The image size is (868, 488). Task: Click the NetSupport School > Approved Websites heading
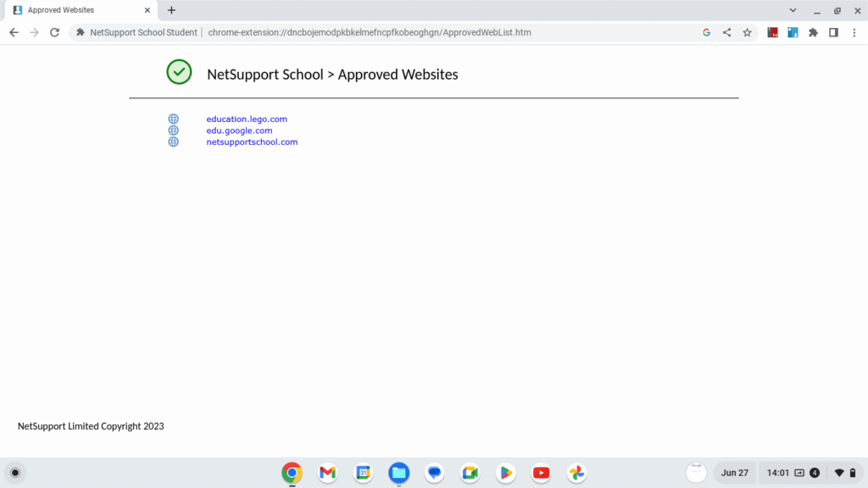pyautogui.click(x=332, y=75)
